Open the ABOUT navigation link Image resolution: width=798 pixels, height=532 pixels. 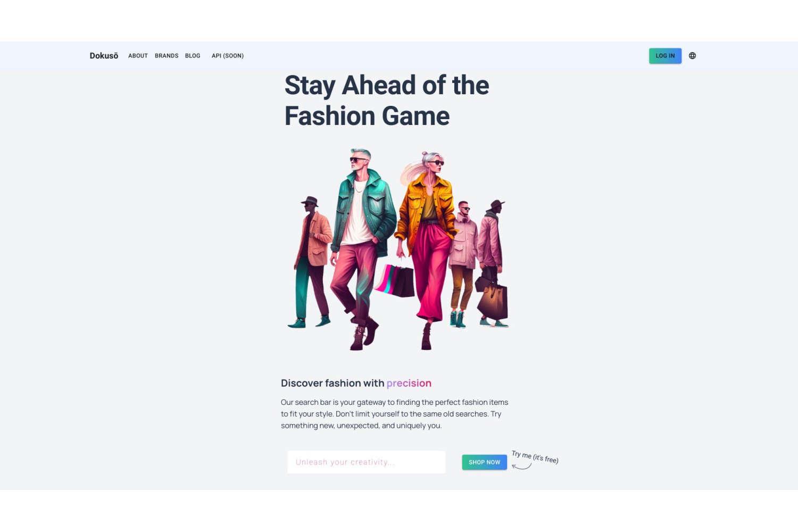pos(138,56)
